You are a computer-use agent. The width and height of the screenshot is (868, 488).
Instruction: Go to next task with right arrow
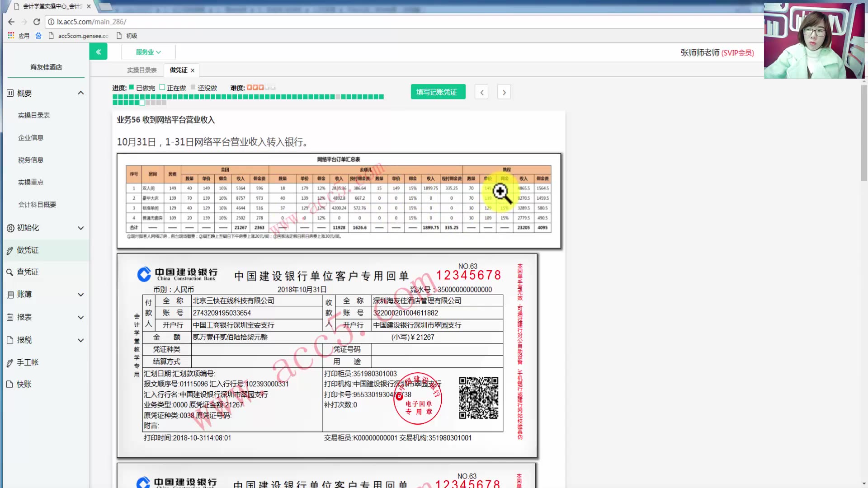pyautogui.click(x=504, y=92)
